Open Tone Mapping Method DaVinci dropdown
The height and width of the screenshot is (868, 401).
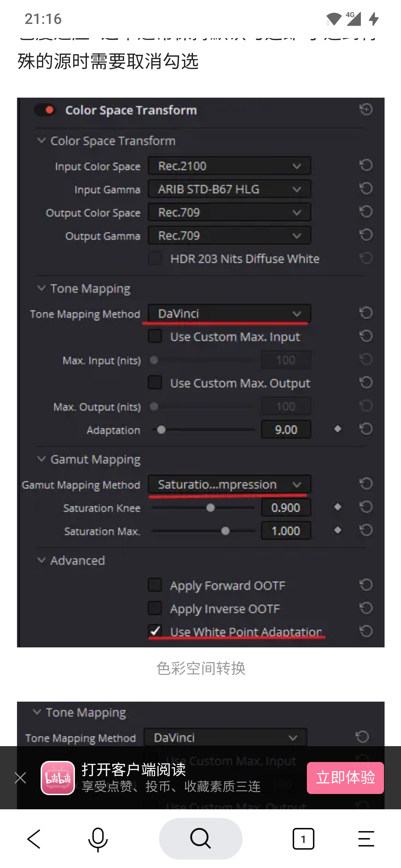(229, 313)
